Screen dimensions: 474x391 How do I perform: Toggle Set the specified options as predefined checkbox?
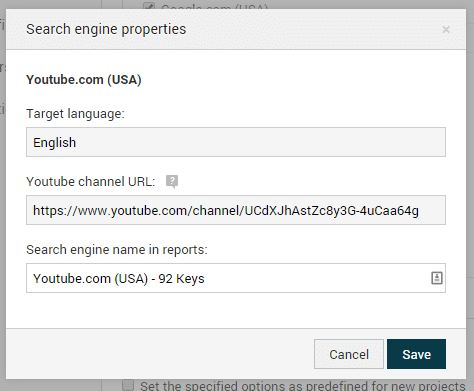[128, 385]
